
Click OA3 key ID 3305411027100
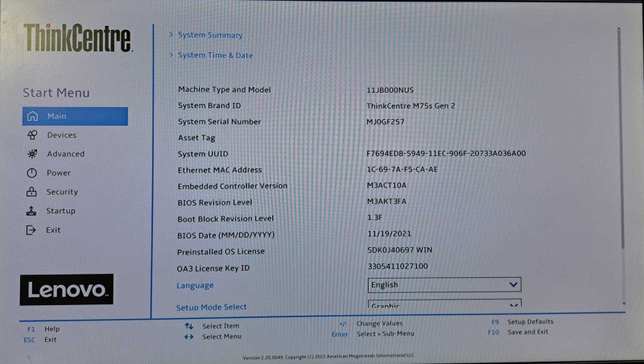coord(398,267)
